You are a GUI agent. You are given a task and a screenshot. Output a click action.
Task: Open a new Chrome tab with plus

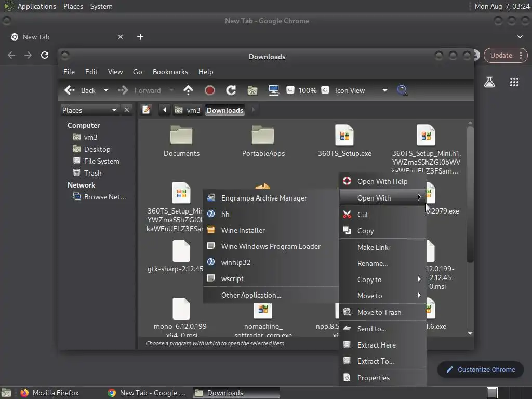[140, 37]
